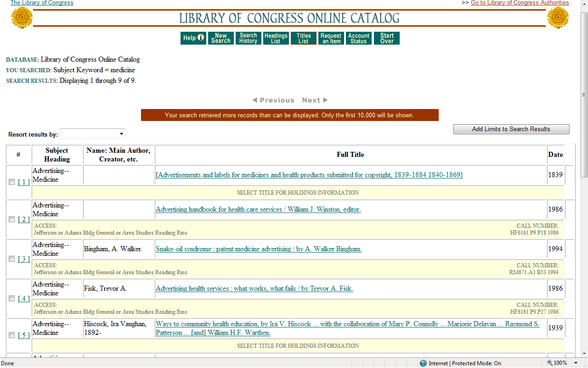Screen dimensions: 588x368
Task: Click the Subject Heading column header
Action: pyautogui.click(x=57, y=155)
